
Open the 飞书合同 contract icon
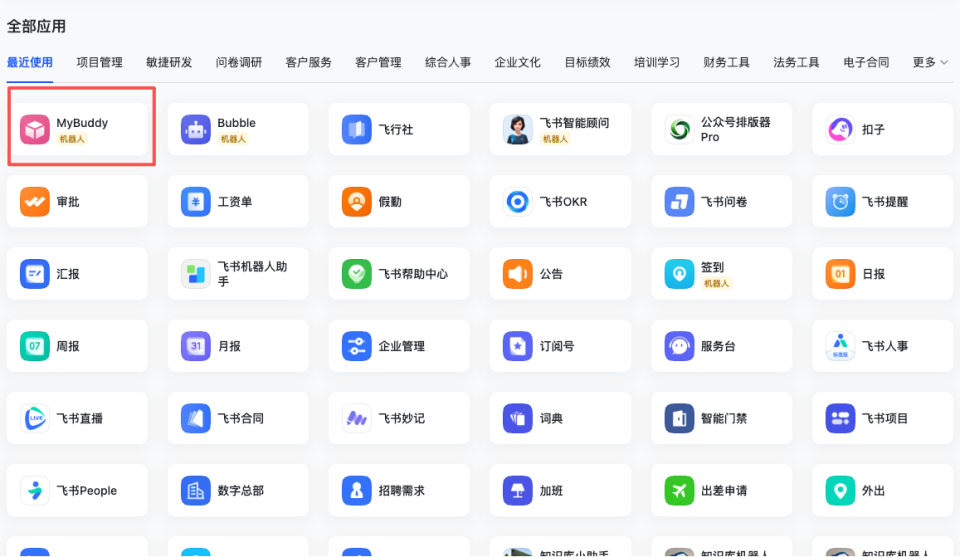(x=196, y=418)
